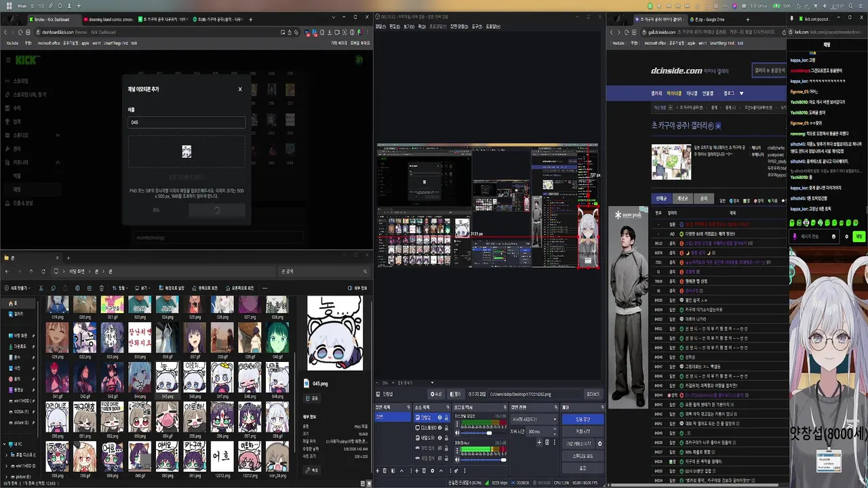The image size is (868, 488).
Task: Increase the transition duration stepper in OBS
Action: pyautogui.click(x=555, y=428)
